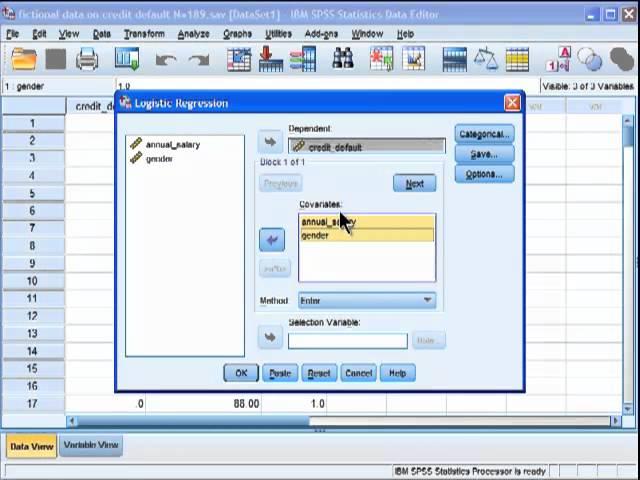Viewport: 640px width, 480px height.
Task: Click the Value labels icon
Action: (559, 59)
